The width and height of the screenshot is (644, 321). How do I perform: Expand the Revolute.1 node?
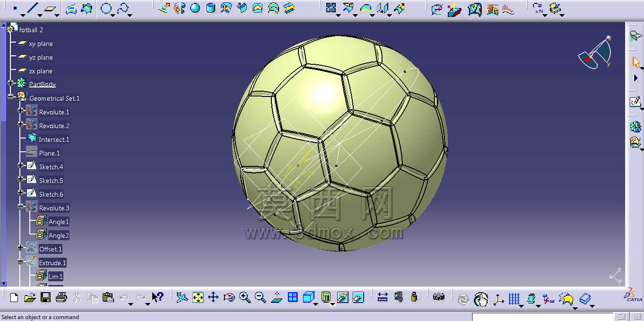pyautogui.click(x=20, y=110)
